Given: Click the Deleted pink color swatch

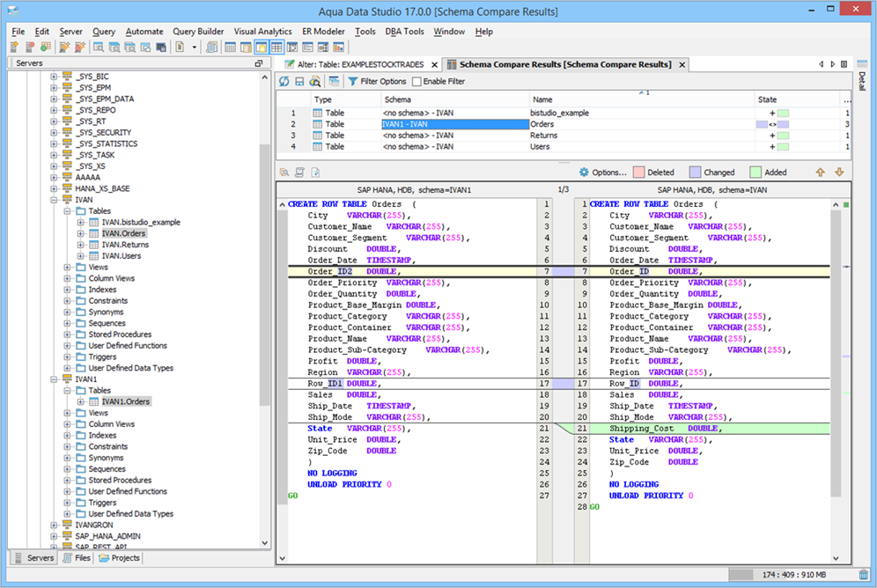Looking at the screenshot, I should click(638, 173).
